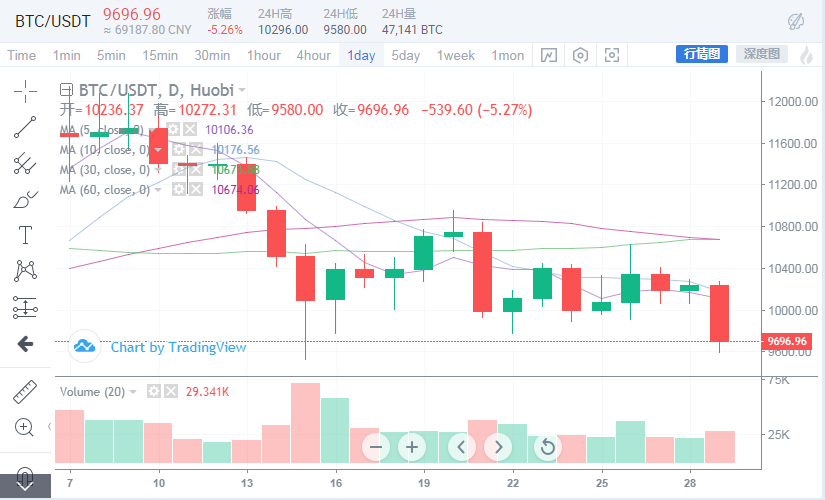The width and height of the screenshot is (825, 500).
Task: Enter fullscreen chart mode
Action: pyautogui.click(x=612, y=55)
